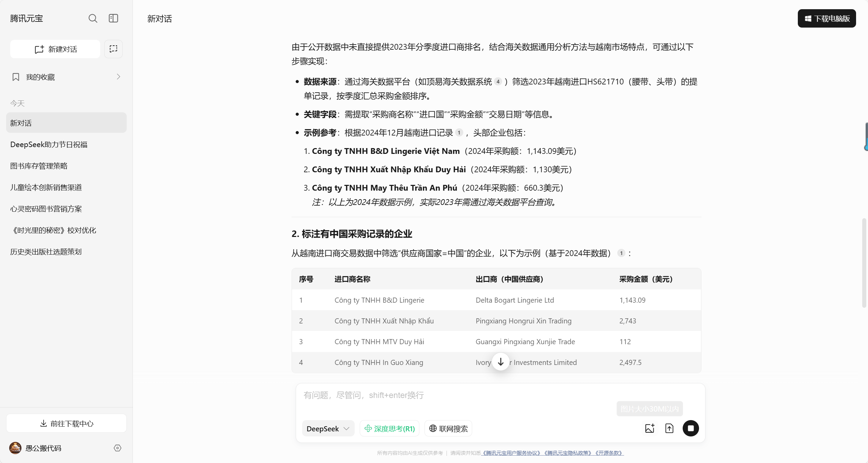Click the upload image icon
The width and height of the screenshot is (868, 463).
650,428
